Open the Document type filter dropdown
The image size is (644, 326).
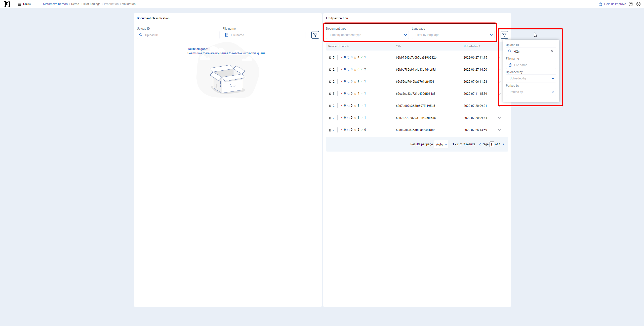pos(367,35)
